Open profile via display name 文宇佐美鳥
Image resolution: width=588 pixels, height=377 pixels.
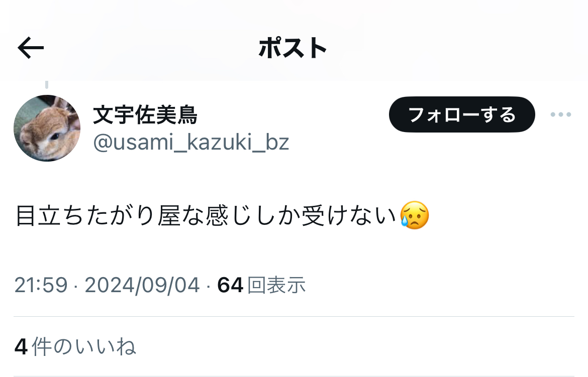tap(145, 114)
